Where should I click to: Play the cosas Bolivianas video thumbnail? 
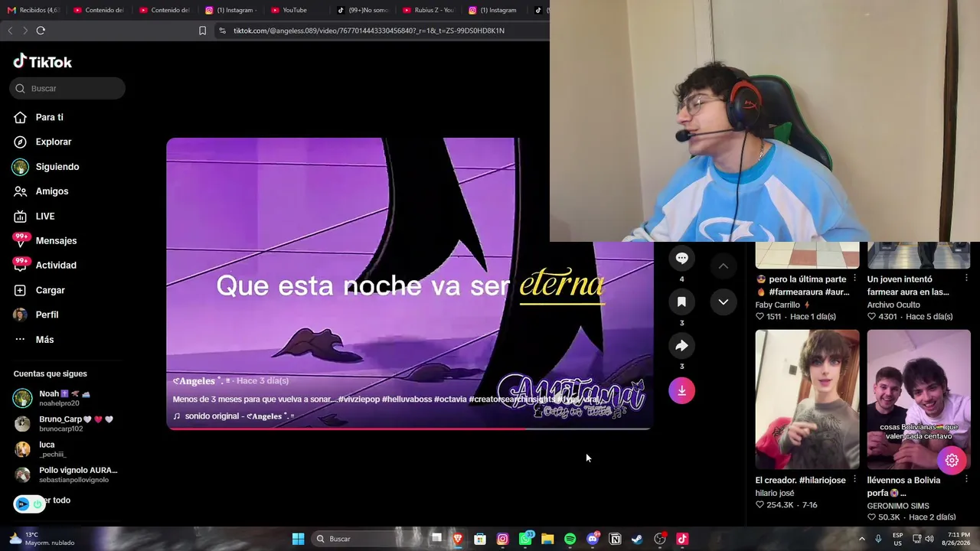(919, 399)
